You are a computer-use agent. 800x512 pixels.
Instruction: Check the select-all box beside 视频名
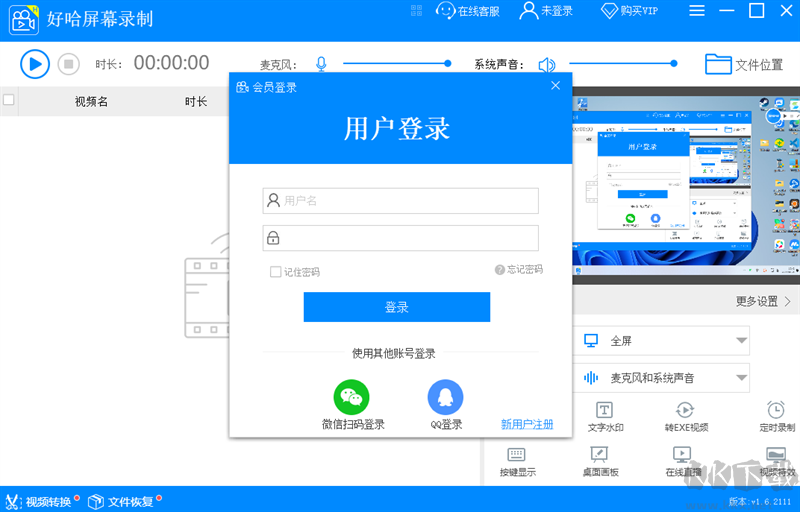click(8, 99)
